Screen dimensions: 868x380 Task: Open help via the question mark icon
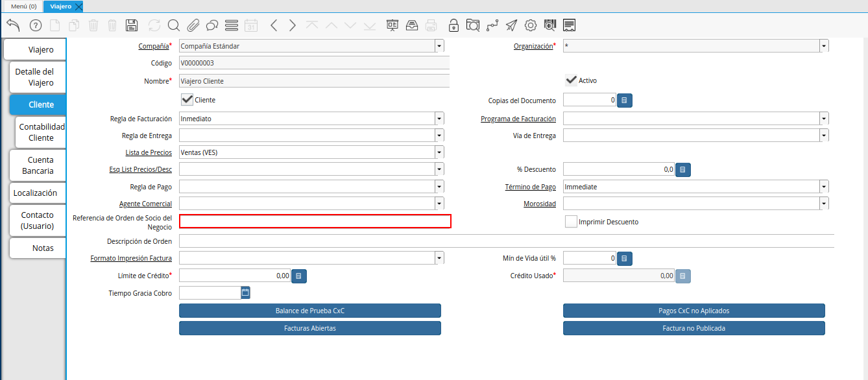(36, 25)
